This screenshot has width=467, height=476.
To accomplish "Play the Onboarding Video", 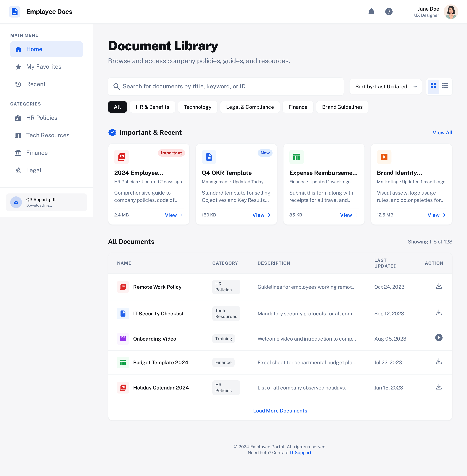I will 439,338.
